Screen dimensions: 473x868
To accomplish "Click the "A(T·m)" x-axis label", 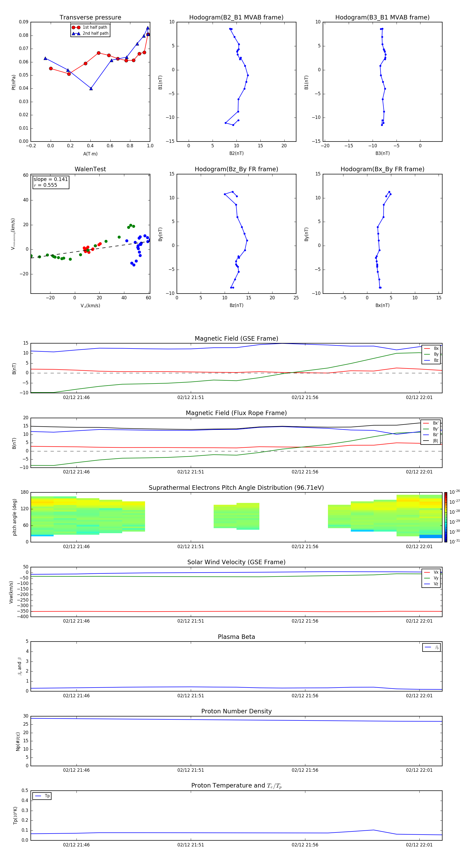I will [x=90, y=154].
